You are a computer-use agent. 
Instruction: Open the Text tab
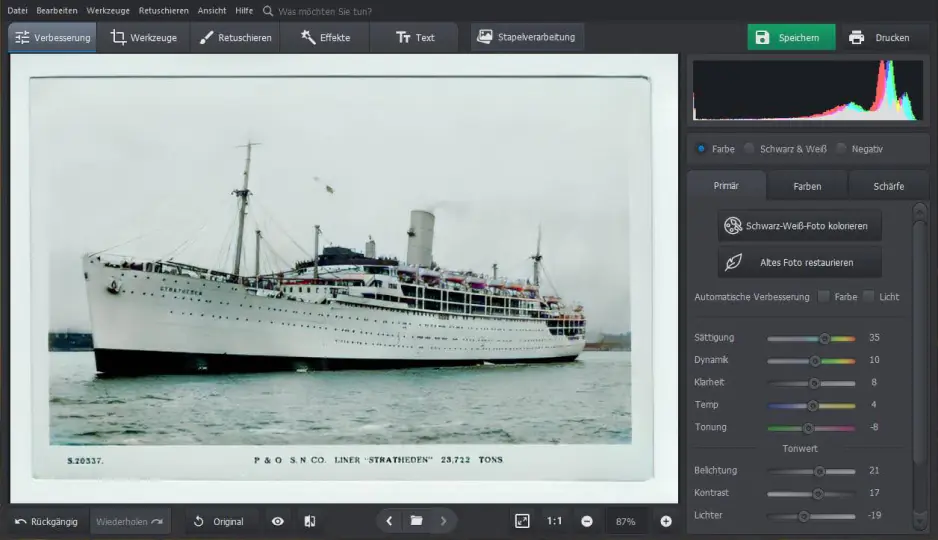[x=415, y=38]
